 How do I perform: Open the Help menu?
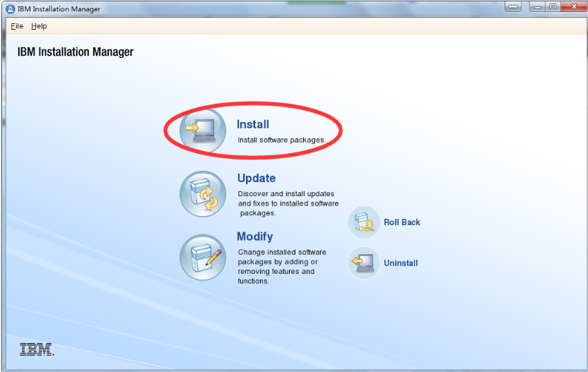39,26
